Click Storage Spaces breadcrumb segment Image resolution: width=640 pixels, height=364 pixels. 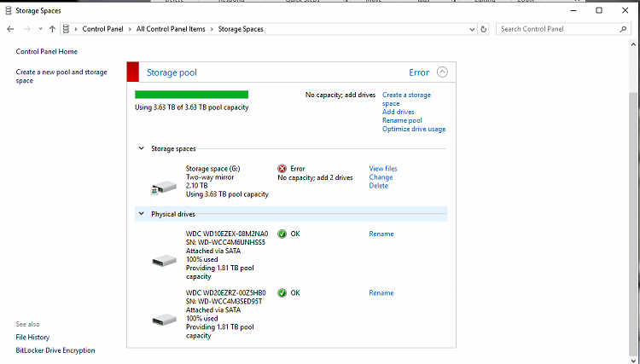click(241, 29)
